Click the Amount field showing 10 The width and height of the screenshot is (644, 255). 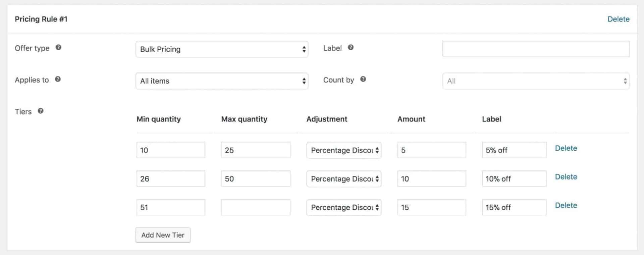click(432, 178)
